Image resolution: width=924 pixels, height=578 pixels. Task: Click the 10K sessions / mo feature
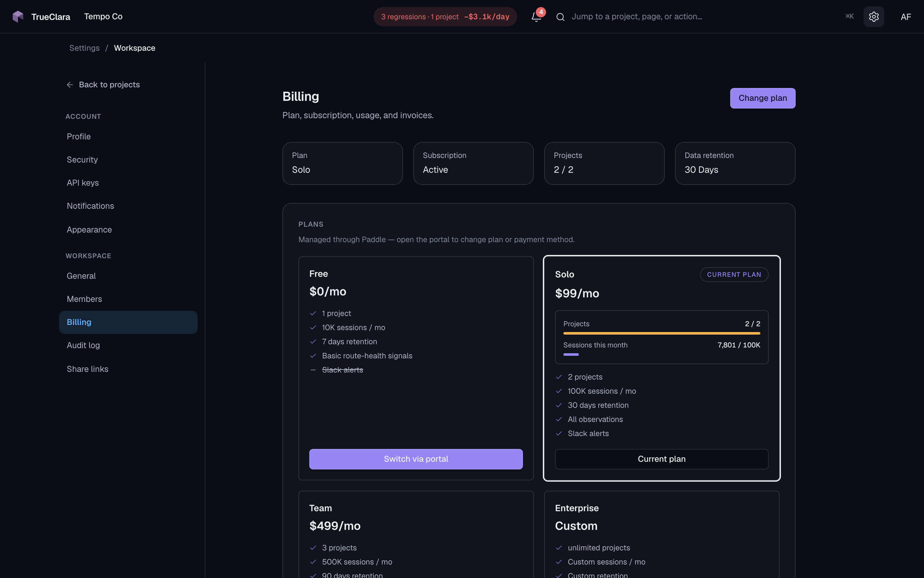[354, 328]
